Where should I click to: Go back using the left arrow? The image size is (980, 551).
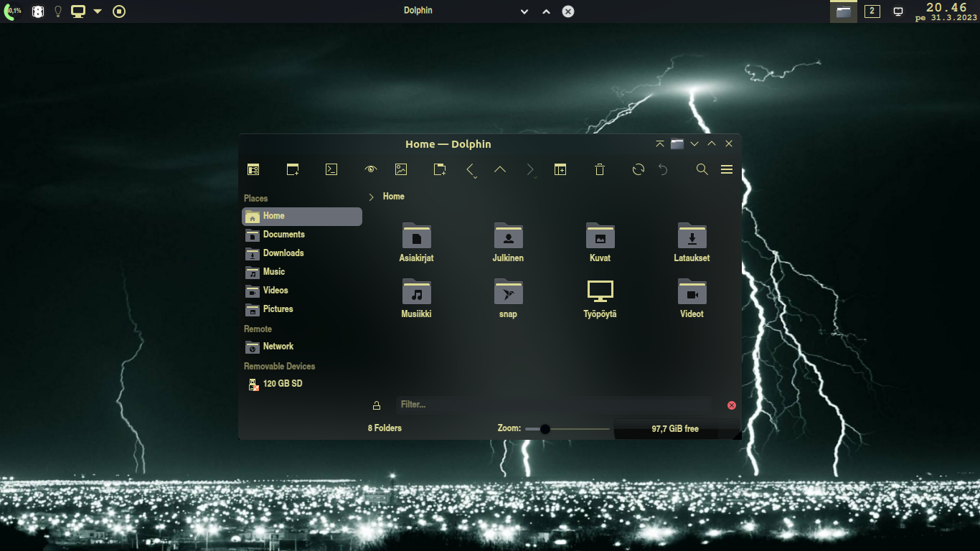[471, 170]
